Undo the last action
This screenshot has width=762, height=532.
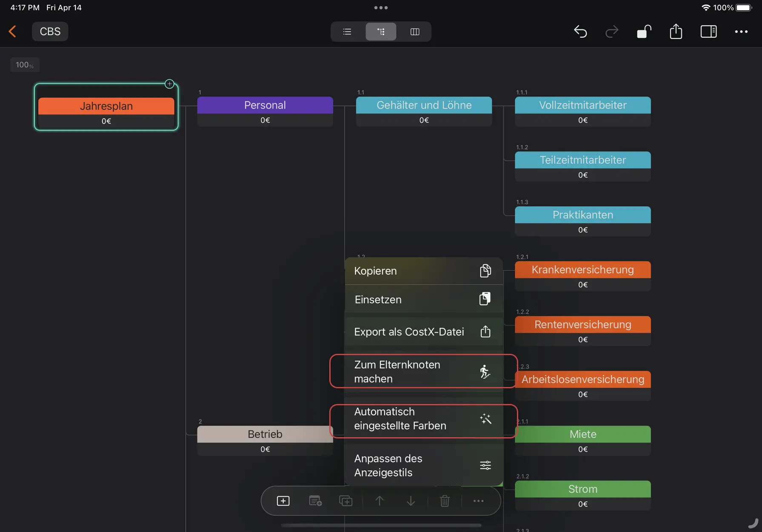(580, 31)
